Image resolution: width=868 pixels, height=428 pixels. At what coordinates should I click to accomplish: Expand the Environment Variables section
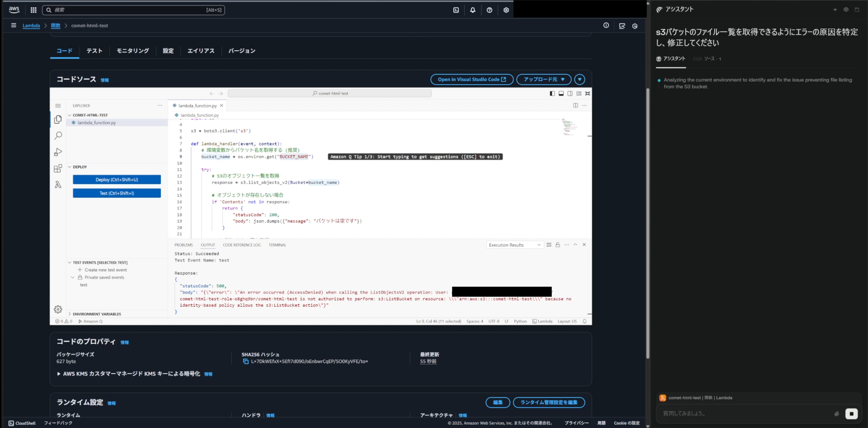pyautogui.click(x=97, y=314)
